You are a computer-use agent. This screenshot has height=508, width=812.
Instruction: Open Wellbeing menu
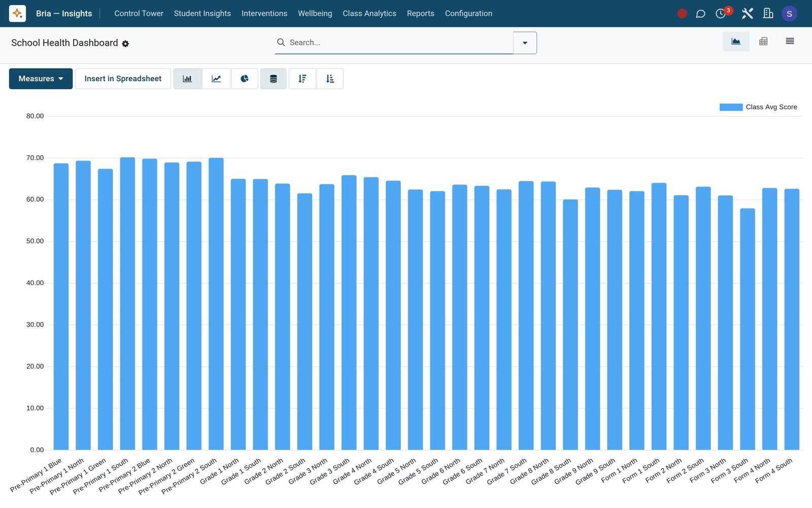(315, 14)
